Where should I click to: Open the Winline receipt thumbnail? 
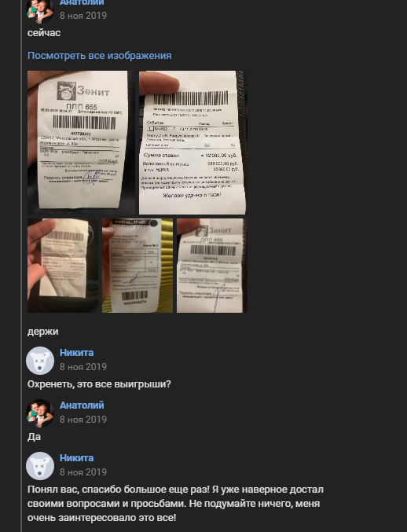(137, 266)
